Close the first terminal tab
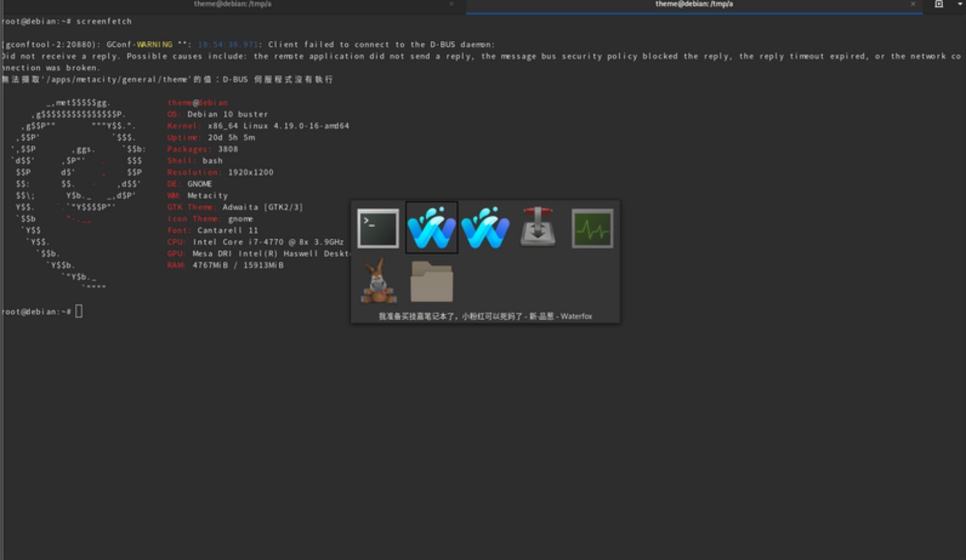The height and width of the screenshot is (560, 966). point(451,4)
